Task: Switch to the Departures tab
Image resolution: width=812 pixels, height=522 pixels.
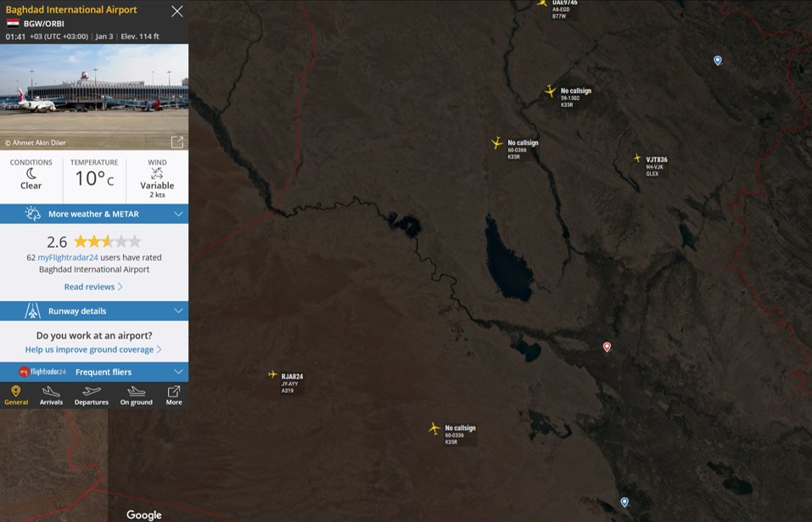Action: (92, 396)
